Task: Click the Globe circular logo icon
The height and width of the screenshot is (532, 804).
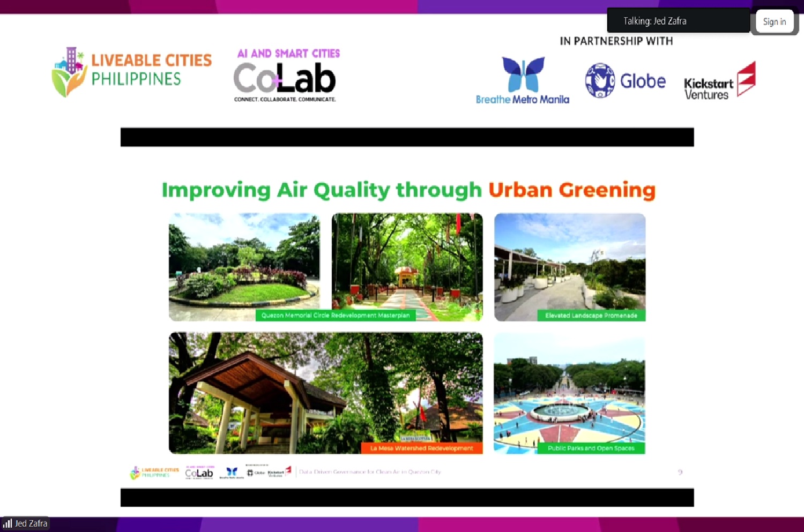Action: (x=600, y=80)
